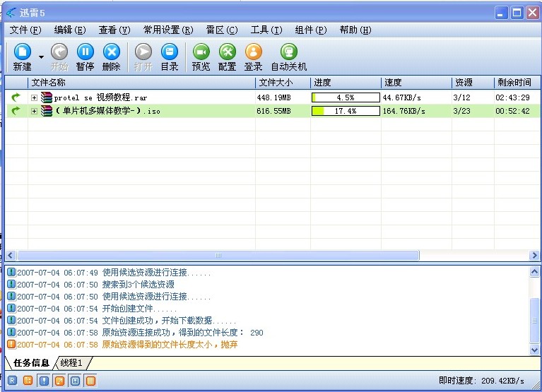Click the 3/12 resource cell
This screenshot has height=392, width=542.
tap(462, 97)
